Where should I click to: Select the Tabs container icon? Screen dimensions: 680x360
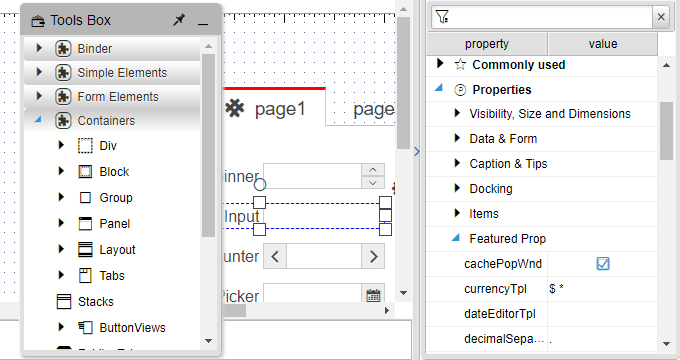tap(85, 276)
